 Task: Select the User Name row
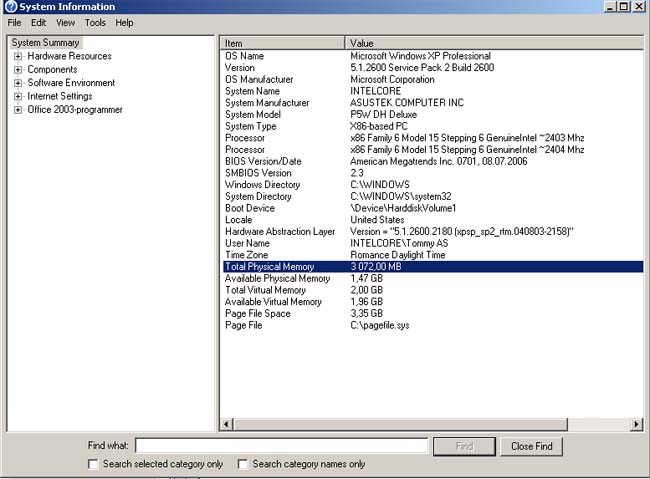coord(433,243)
